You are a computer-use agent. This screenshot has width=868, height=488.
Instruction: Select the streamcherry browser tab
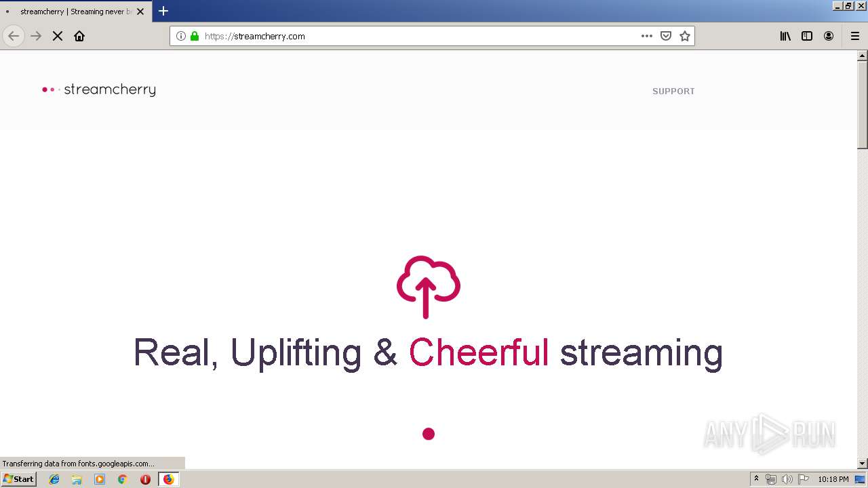[75, 12]
